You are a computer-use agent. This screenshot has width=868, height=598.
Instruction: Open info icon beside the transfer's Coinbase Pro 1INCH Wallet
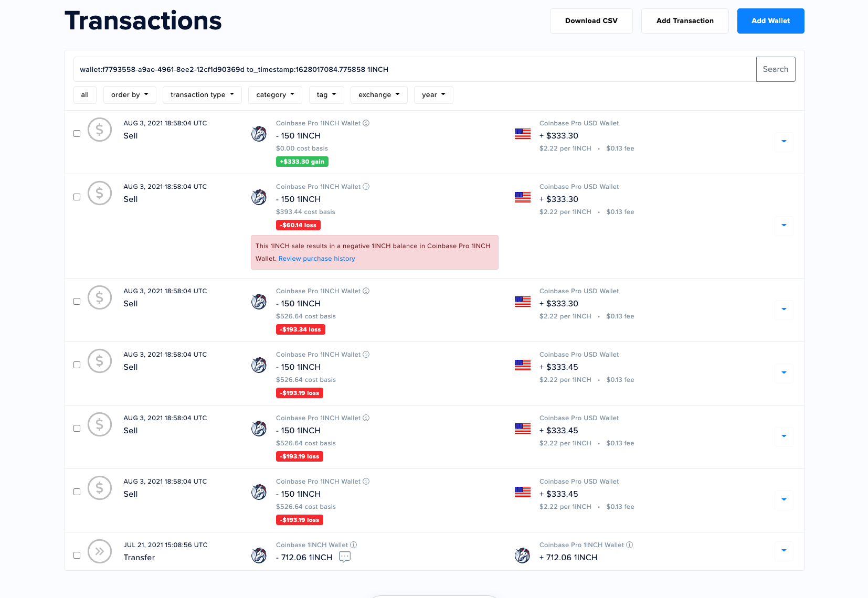click(x=630, y=545)
